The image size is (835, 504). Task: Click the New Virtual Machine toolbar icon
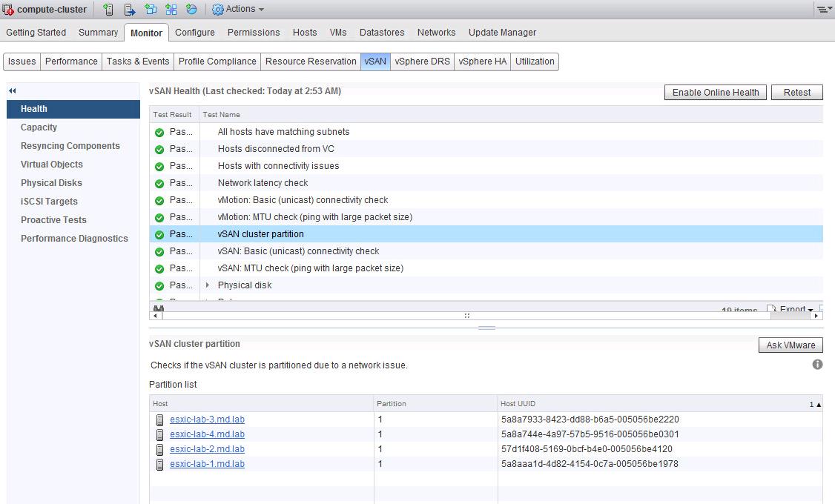(x=151, y=9)
